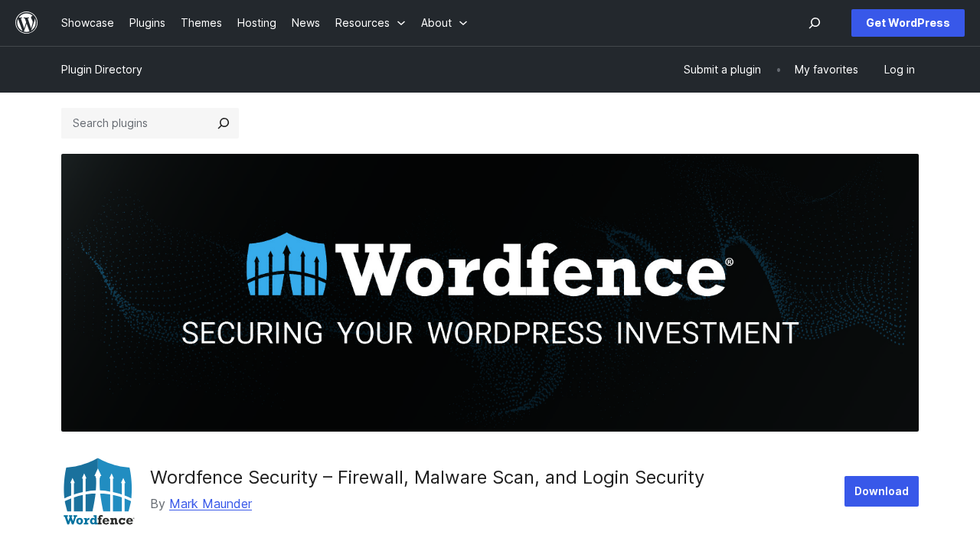Screen dimensions: 980x551
Task: Open the Themes menu item
Action: coord(201,23)
